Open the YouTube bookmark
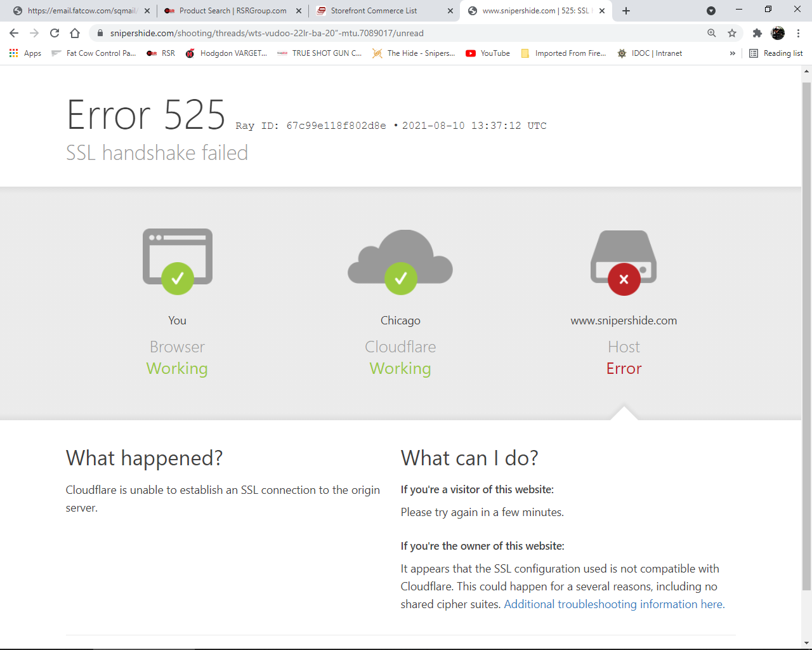812x650 pixels. click(488, 53)
